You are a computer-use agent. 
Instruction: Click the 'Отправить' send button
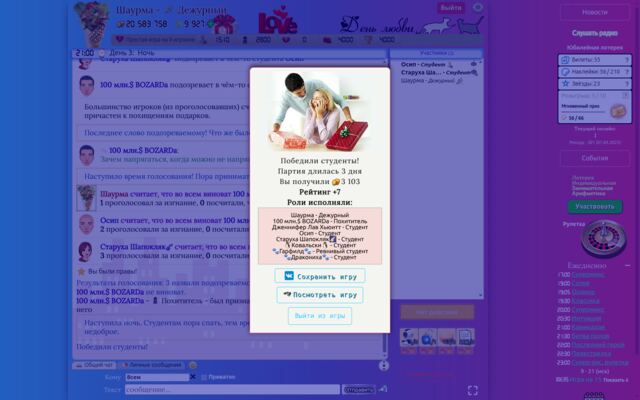pyautogui.click(x=358, y=390)
